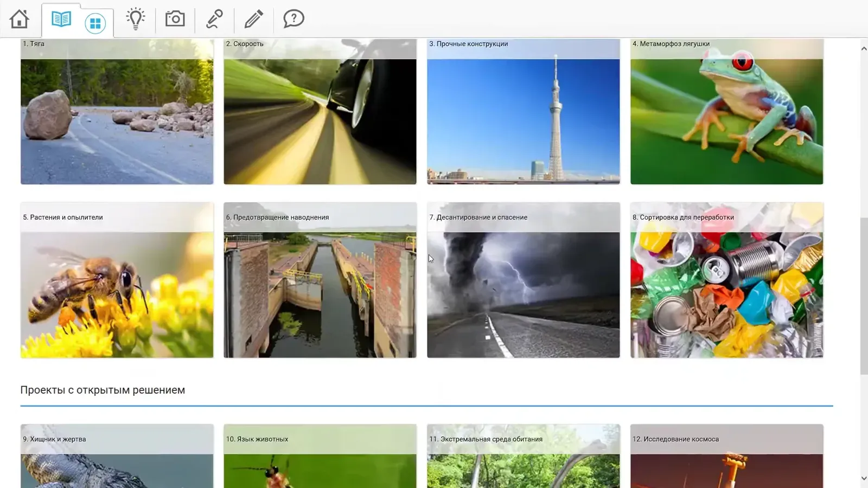Click the Проекты с открытым решением heading

click(x=103, y=390)
